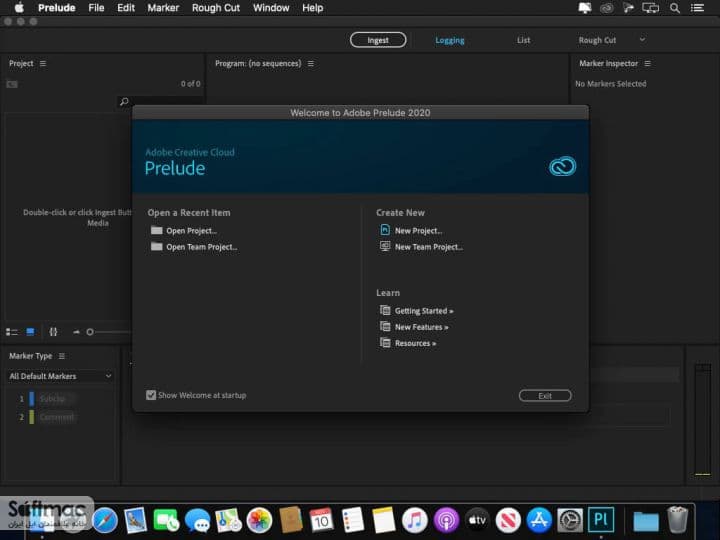The height and width of the screenshot is (540, 720).
Task: Open App Store from the dock
Action: [539, 521]
